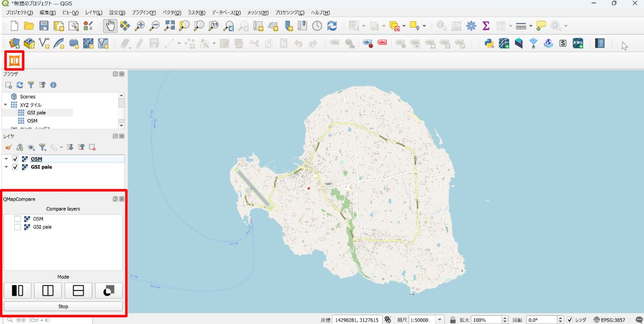Select the left-half mirror compare mode button
This screenshot has width=644, height=324.
click(18, 290)
